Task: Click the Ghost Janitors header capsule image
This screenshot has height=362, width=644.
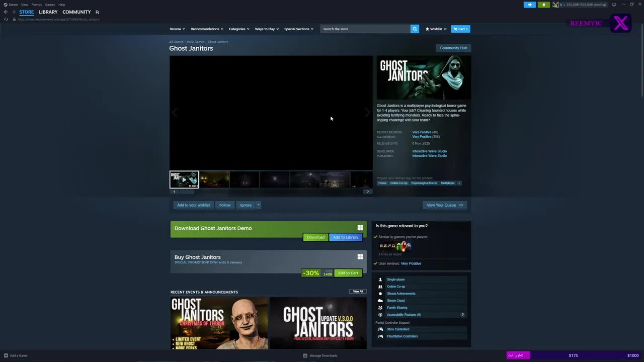Action: (x=424, y=78)
